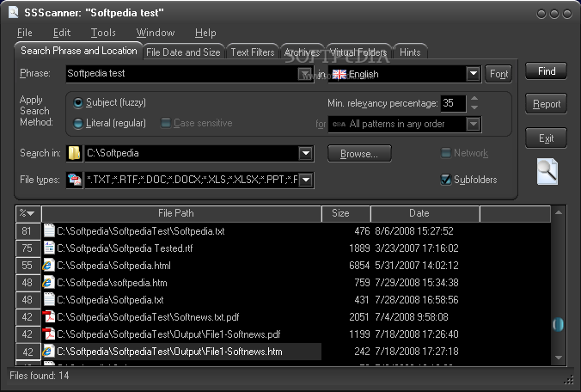This screenshot has width=581, height=392.
Task: Click the results scroll down arrow
Action: 559,358
